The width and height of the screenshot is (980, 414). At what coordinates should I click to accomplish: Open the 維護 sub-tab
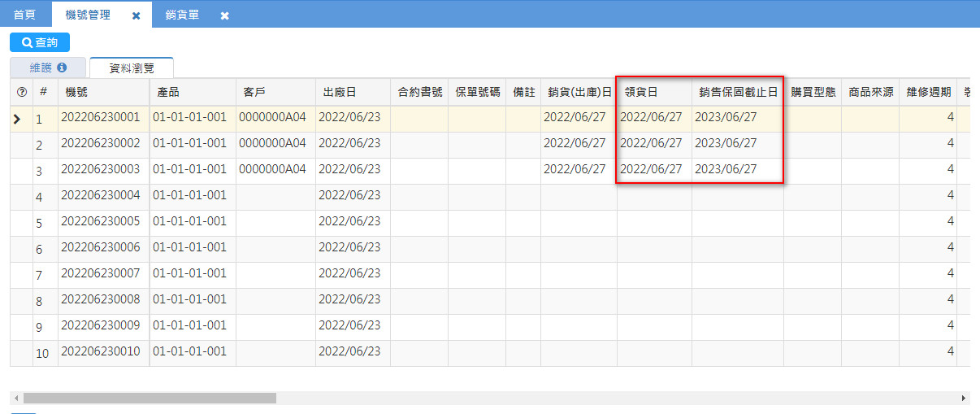click(x=47, y=68)
